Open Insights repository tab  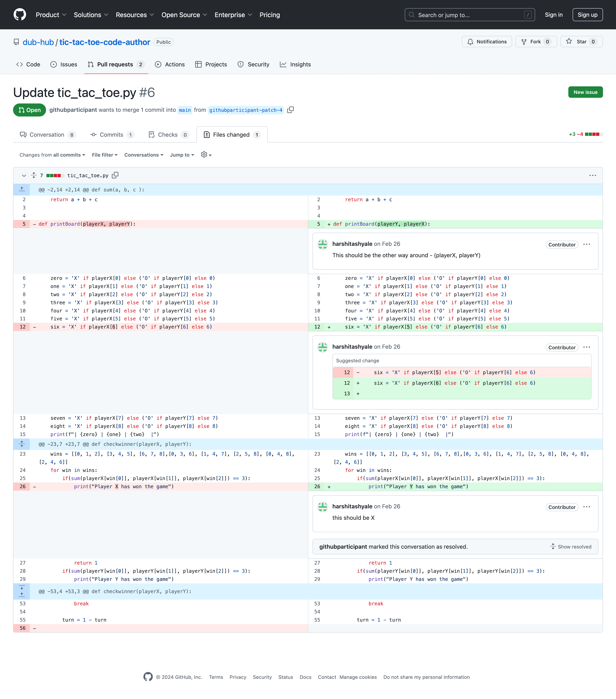click(x=296, y=64)
